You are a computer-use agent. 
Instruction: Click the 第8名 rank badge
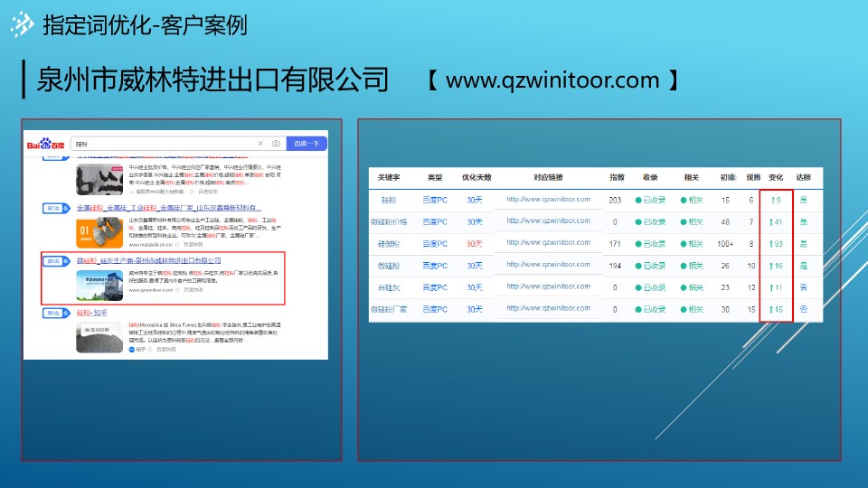tap(52, 261)
